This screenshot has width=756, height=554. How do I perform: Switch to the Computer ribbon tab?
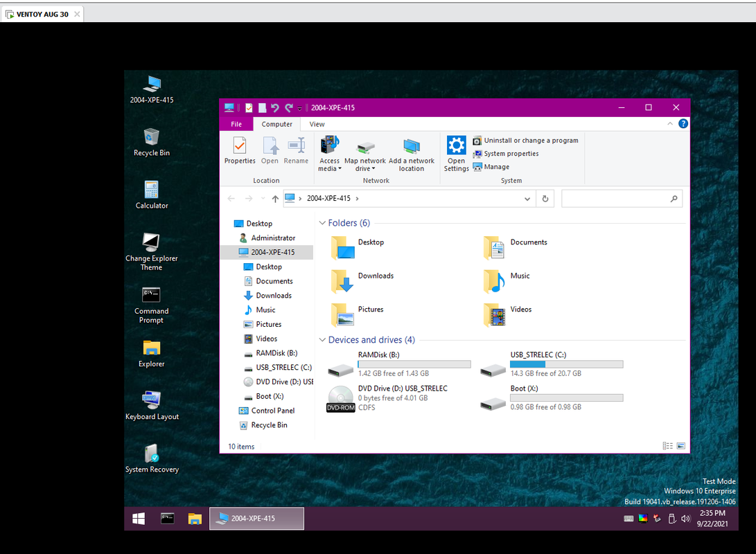tap(276, 124)
